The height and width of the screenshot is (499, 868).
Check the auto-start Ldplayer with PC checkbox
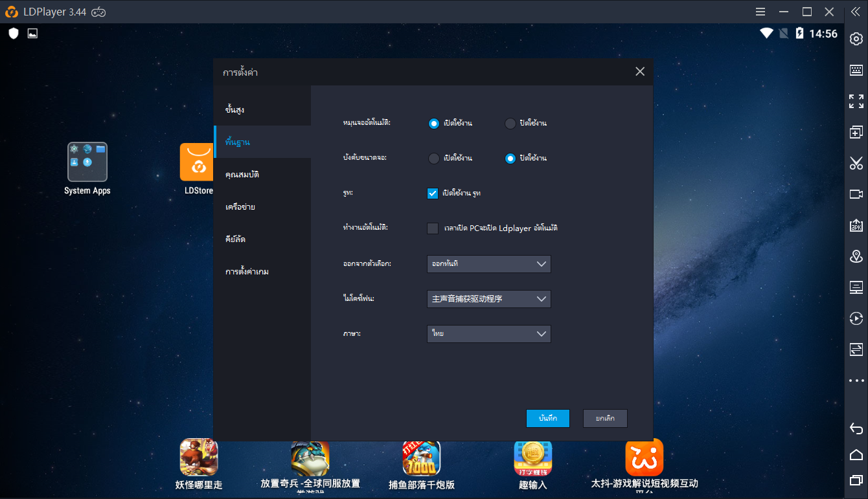pos(433,228)
